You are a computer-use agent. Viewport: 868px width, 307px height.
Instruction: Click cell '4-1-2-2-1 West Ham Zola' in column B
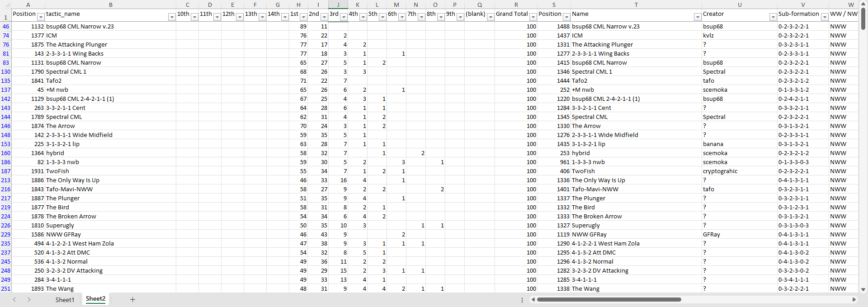point(111,243)
